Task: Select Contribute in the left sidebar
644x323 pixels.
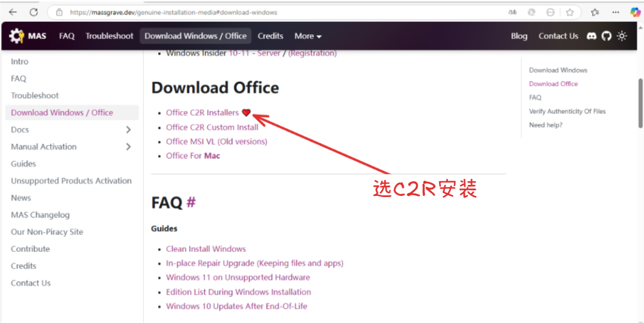Action: click(x=30, y=249)
